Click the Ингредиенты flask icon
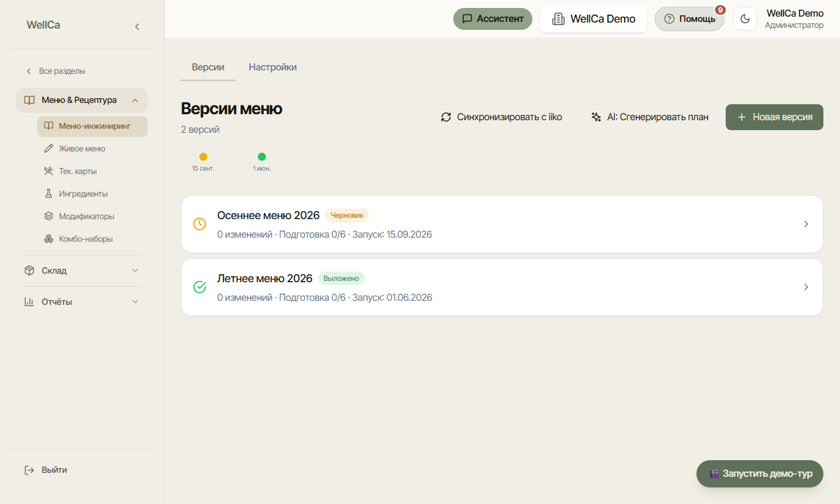The image size is (840, 504). [49, 194]
